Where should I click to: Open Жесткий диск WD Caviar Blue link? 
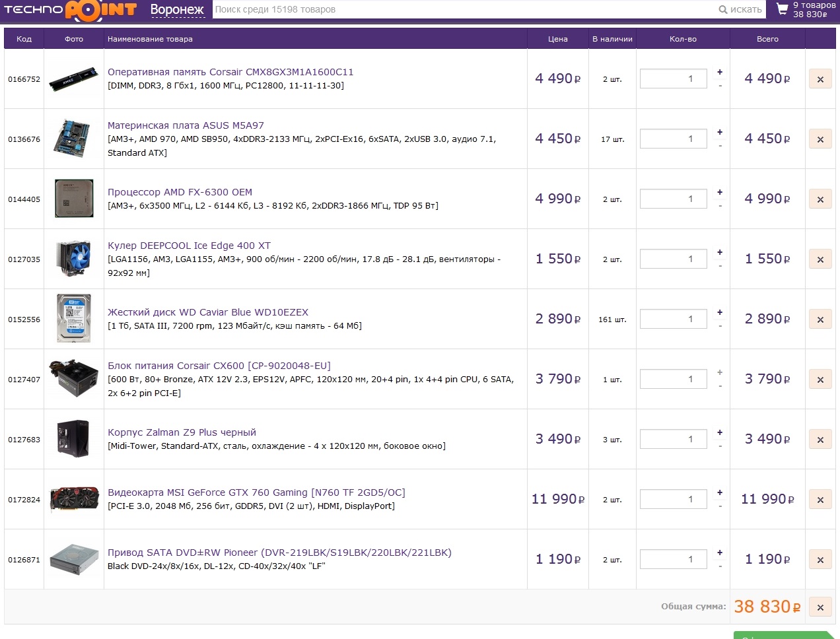pos(208,312)
